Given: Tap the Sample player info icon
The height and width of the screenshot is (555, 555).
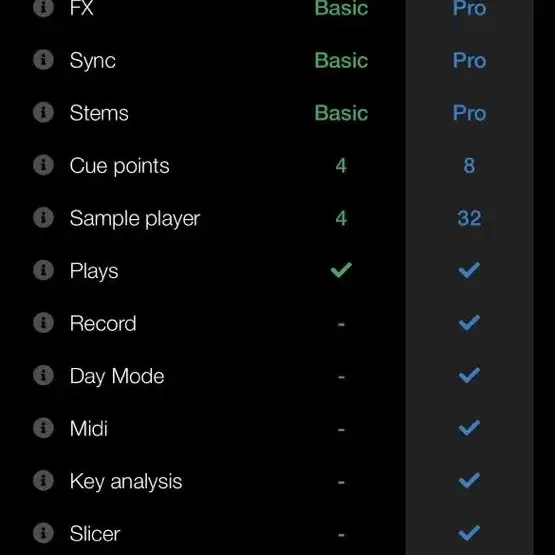Looking at the screenshot, I should (x=43, y=217).
